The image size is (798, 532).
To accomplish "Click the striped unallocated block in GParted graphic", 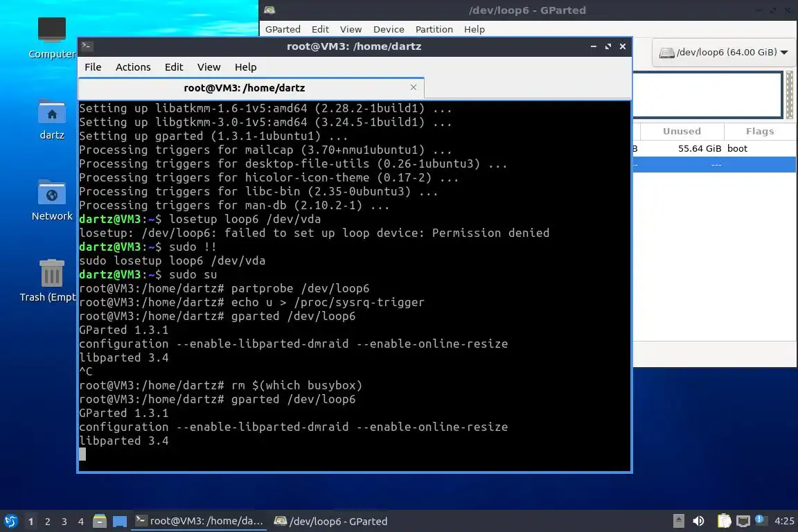I will 790,95.
